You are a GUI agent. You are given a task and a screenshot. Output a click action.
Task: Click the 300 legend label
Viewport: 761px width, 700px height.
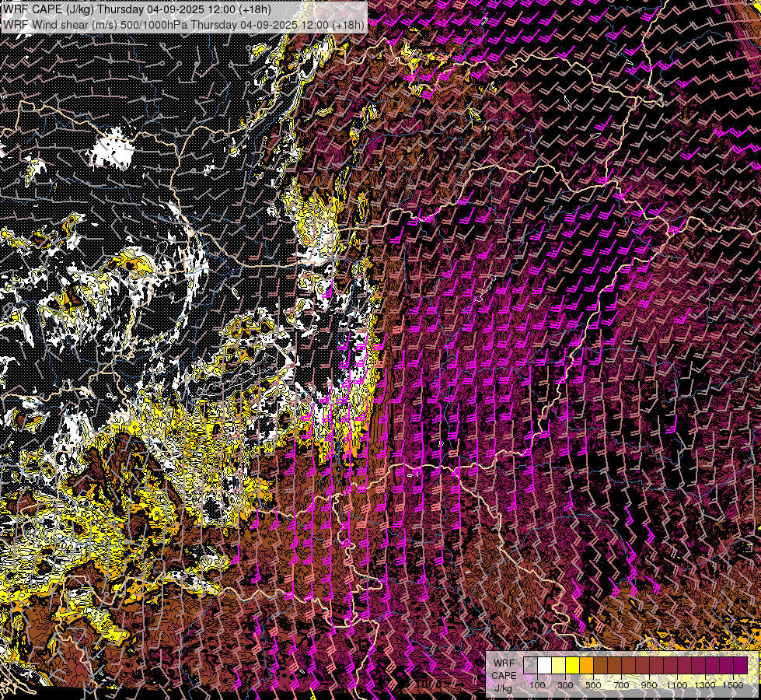click(565, 685)
